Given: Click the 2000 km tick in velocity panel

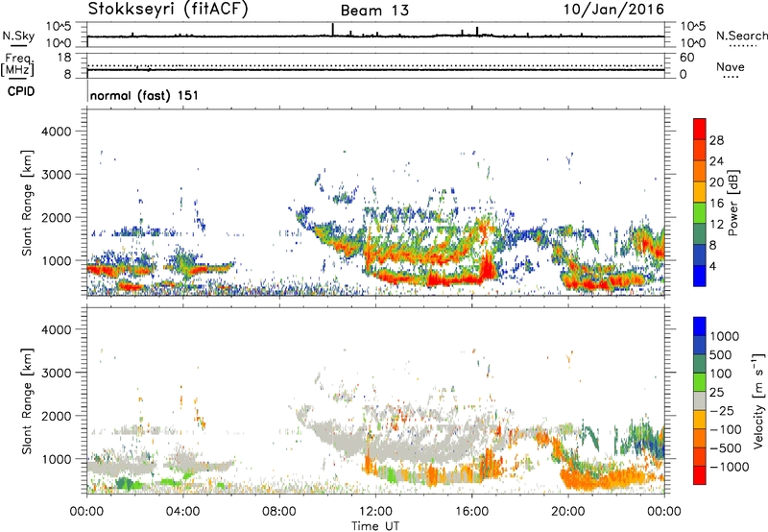Looking at the screenshot, I should (x=57, y=416).
